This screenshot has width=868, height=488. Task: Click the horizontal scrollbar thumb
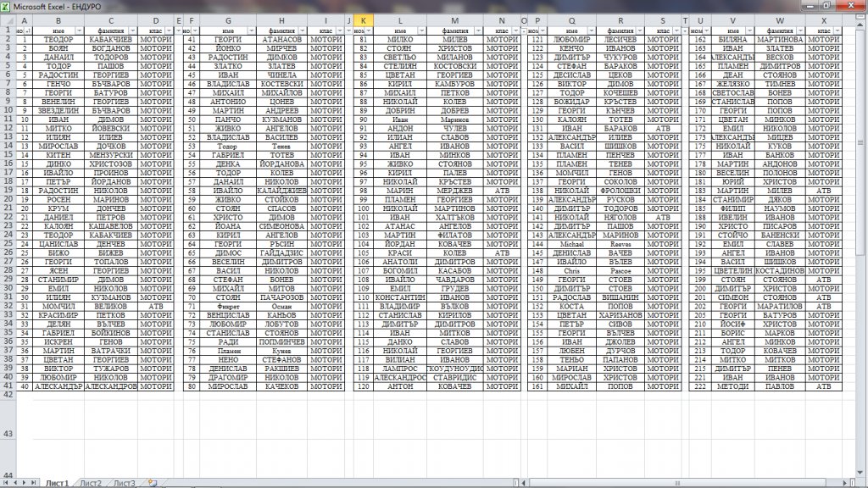(x=678, y=483)
